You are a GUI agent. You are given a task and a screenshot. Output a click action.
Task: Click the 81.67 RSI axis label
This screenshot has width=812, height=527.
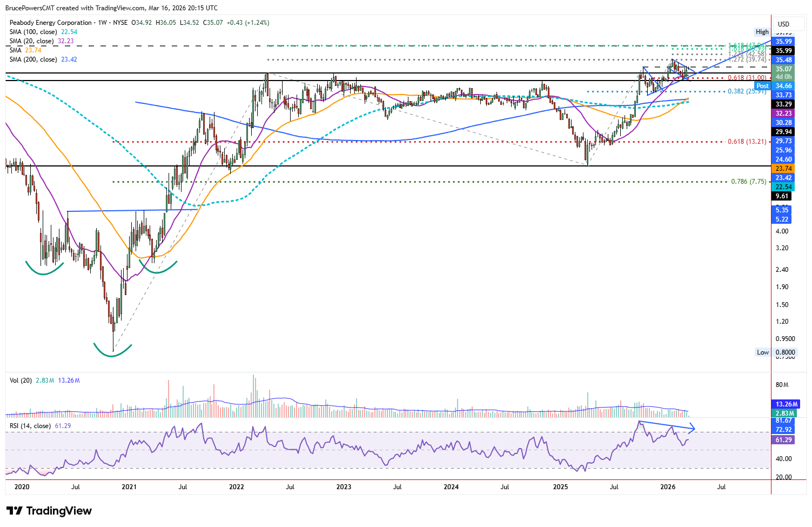pyautogui.click(x=783, y=421)
